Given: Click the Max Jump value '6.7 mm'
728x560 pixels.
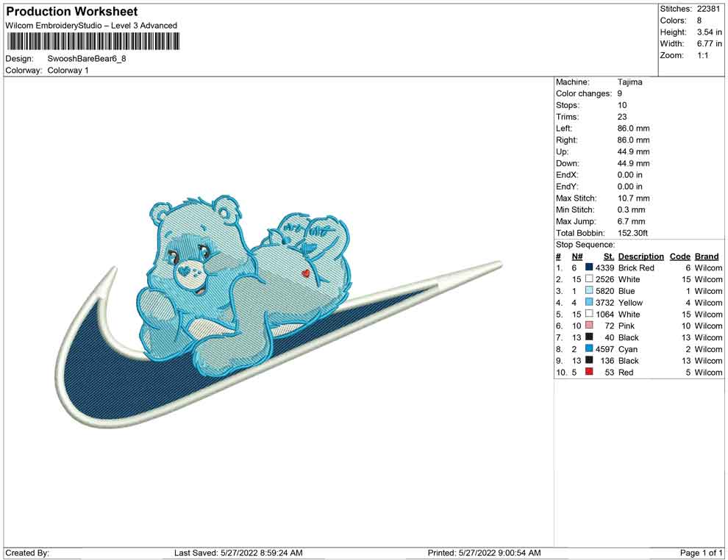Looking at the screenshot, I should tap(632, 221).
